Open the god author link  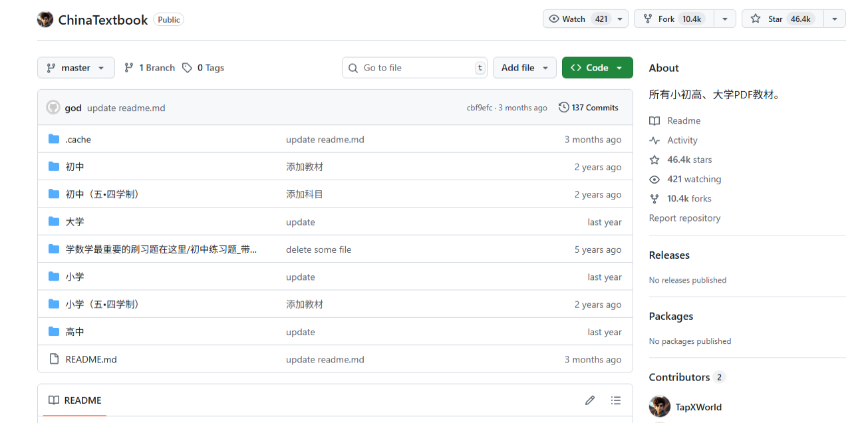73,108
